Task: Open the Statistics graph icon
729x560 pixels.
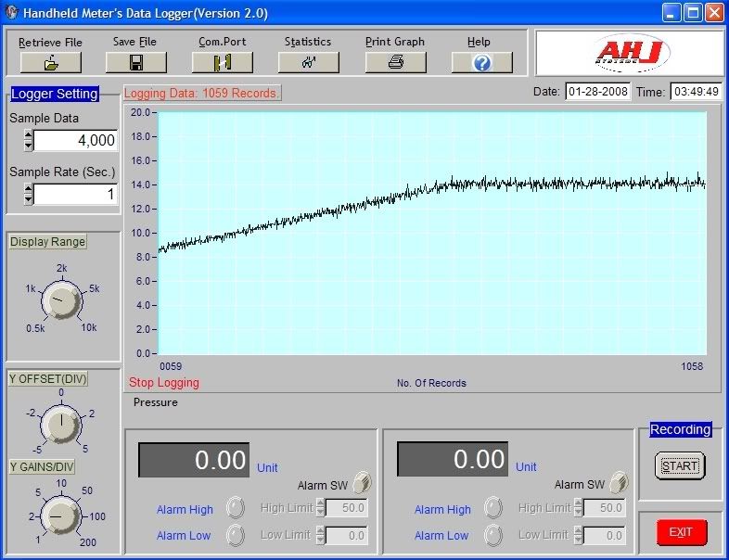Action: [308, 62]
